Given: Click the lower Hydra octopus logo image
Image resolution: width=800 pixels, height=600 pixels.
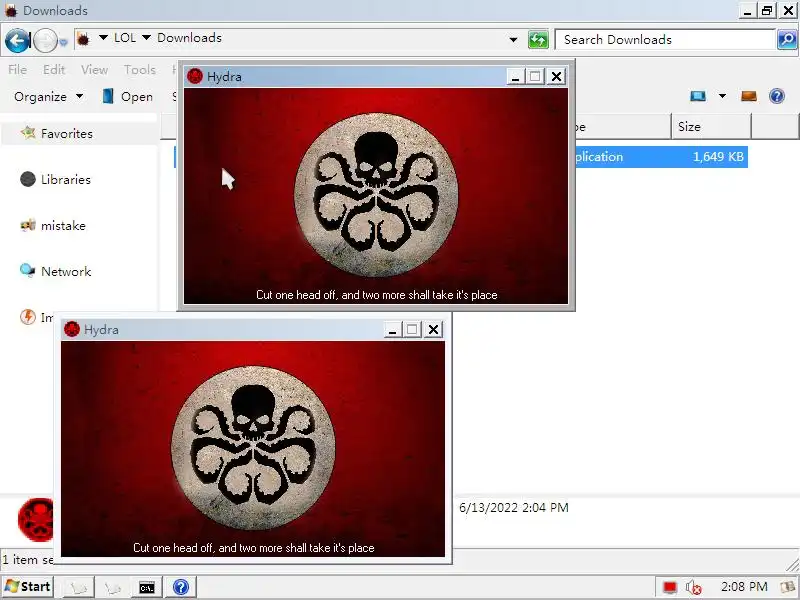Looking at the screenshot, I should [253, 448].
